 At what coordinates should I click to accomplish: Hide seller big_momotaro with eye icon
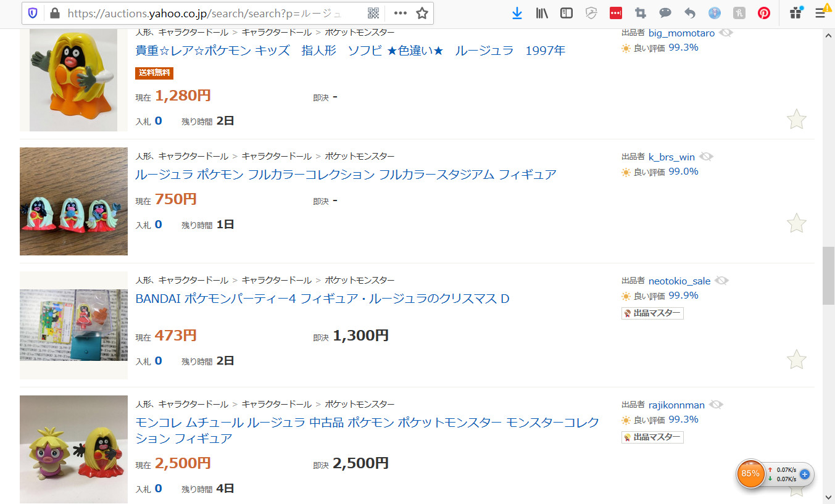pos(726,33)
